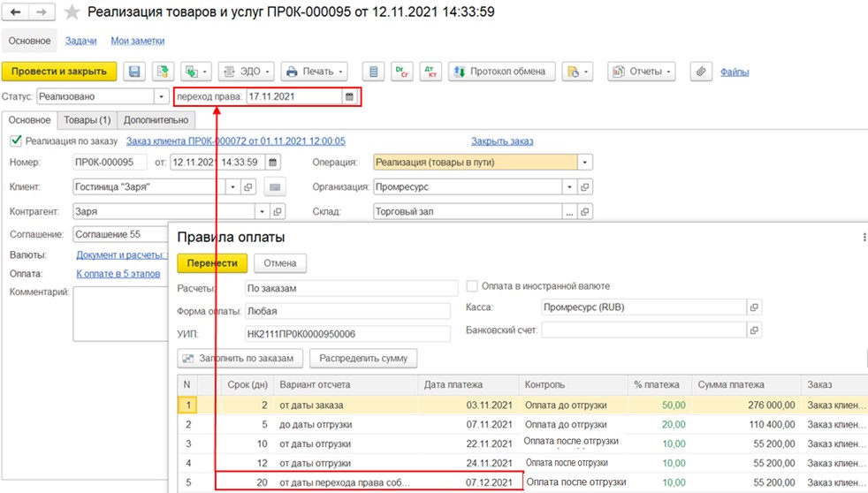Open the Дополнительно tab
Image resolution: width=868 pixels, height=493 pixels.
(x=156, y=120)
